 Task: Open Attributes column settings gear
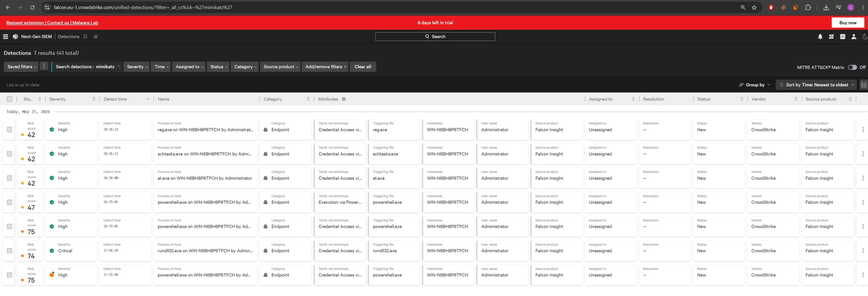pyautogui.click(x=343, y=99)
